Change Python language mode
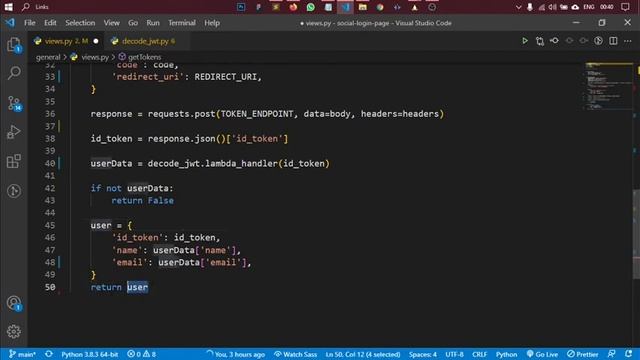Screen dimensions: 640x360 pyautogui.click(x=507, y=354)
